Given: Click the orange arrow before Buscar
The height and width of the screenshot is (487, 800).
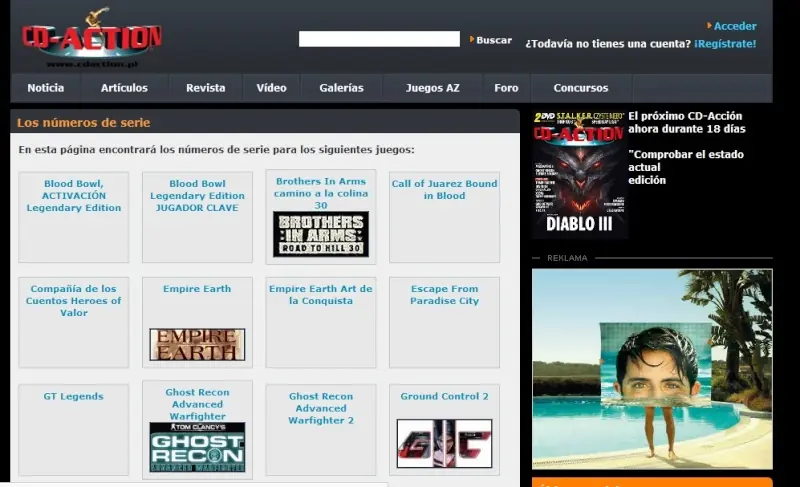Looking at the screenshot, I should [472, 39].
